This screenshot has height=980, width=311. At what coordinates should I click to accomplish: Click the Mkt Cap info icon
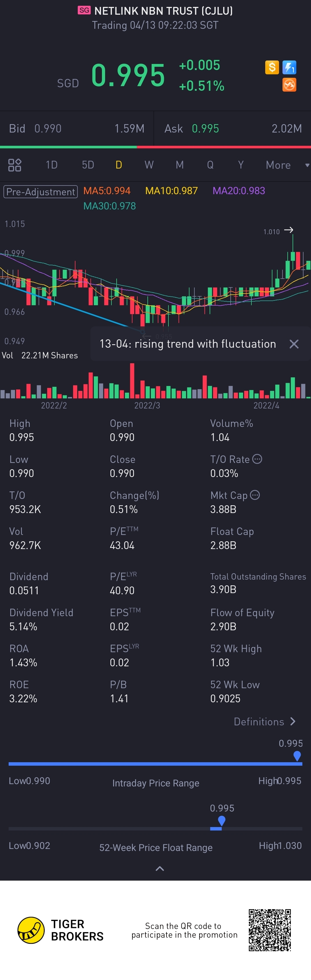point(255,495)
